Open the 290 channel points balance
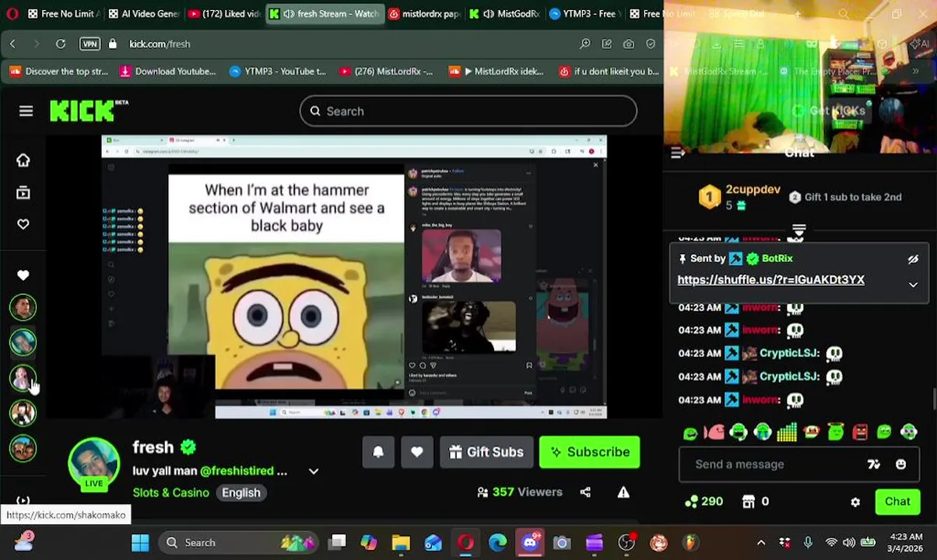937x560 pixels. pos(704,502)
